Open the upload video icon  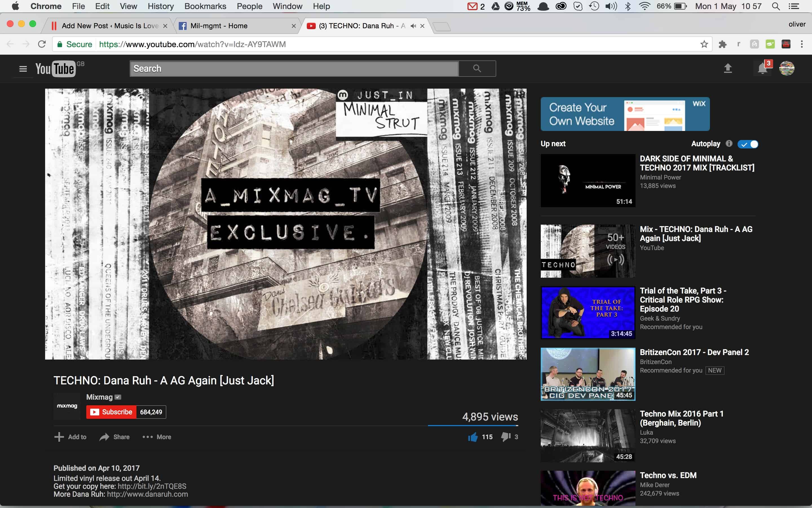pos(727,69)
